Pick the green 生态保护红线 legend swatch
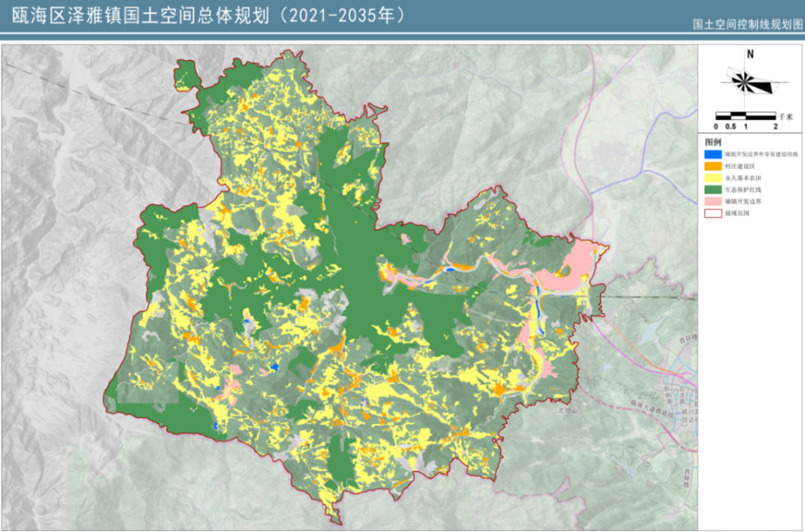Image resolution: width=805 pixels, height=532 pixels. [713, 189]
